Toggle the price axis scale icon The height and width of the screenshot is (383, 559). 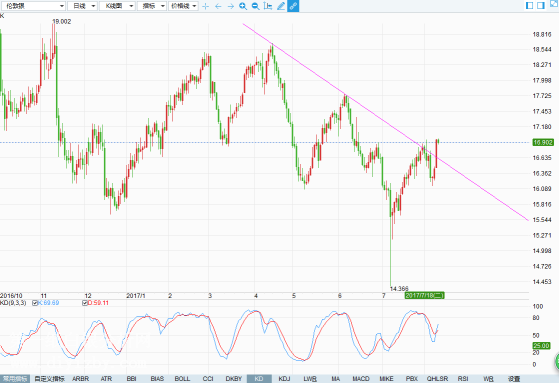(x=268, y=6)
